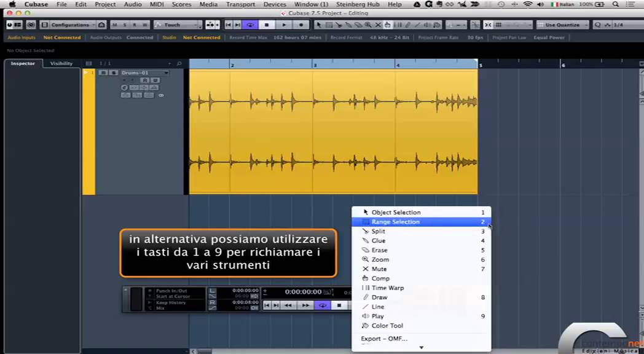Screen dimensions: 644x354
Task: Pick the Split scissors tool in toolbar
Action: [339, 25]
